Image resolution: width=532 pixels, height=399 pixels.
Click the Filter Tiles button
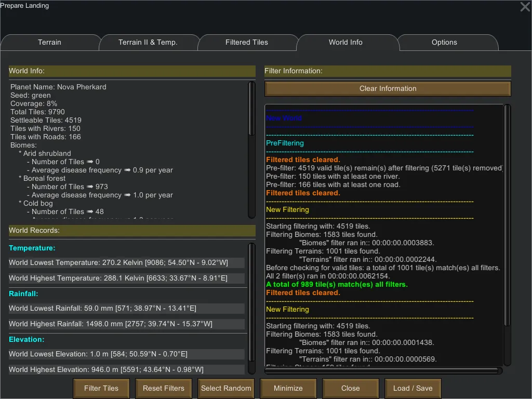101,388
